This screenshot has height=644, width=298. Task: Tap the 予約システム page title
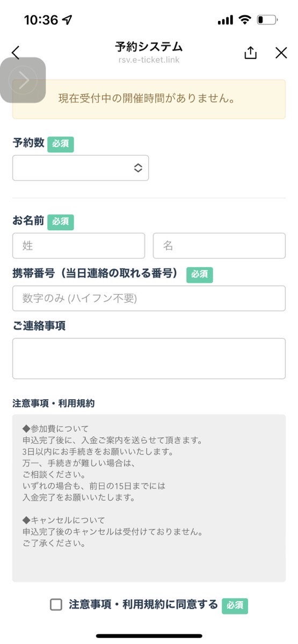149,46
